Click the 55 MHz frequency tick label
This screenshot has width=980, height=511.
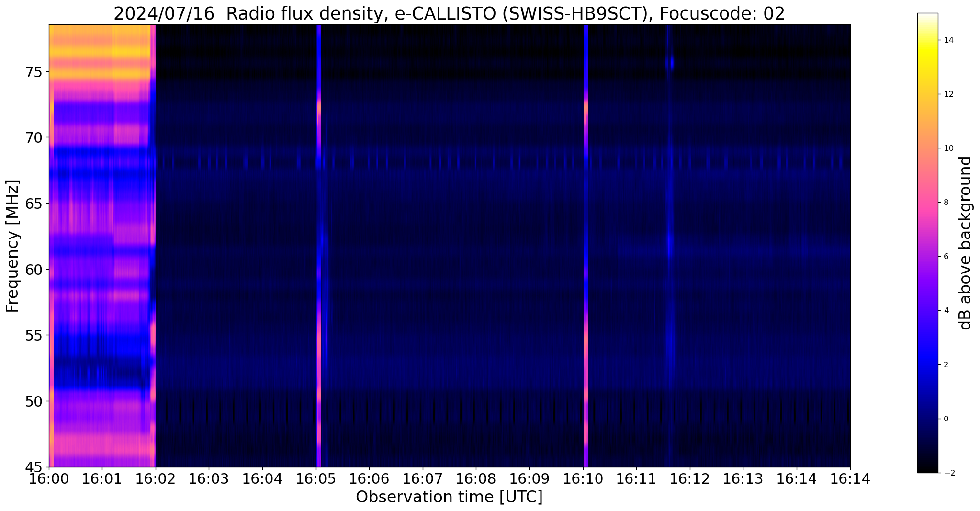34,335
